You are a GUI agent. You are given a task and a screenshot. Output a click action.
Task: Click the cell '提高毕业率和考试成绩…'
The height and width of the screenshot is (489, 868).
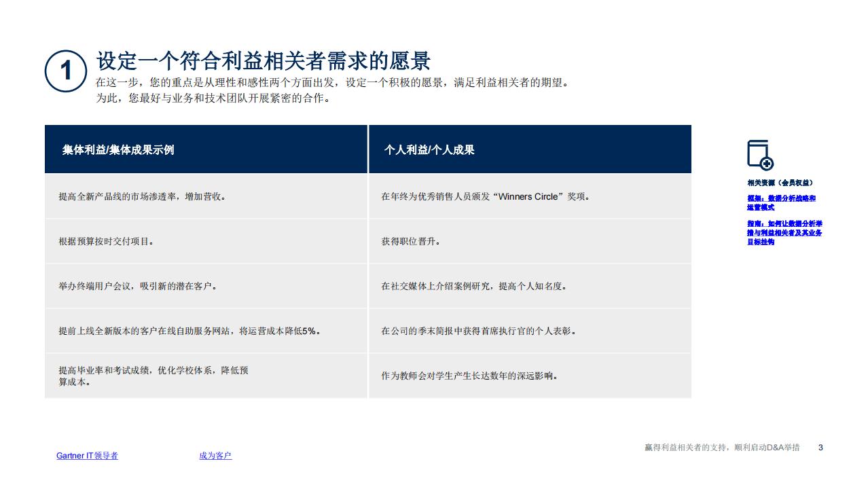pyautogui.click(x=206, y=376)
